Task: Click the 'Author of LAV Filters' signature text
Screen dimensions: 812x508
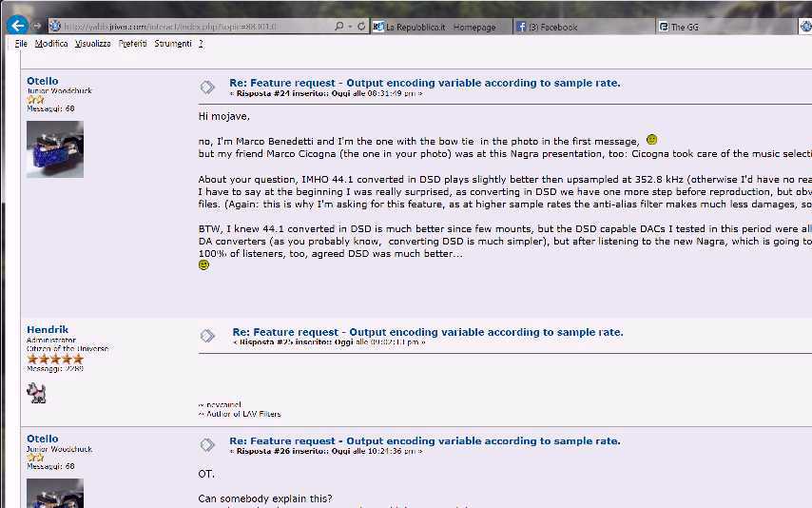Action: click(x=240, y=414)
